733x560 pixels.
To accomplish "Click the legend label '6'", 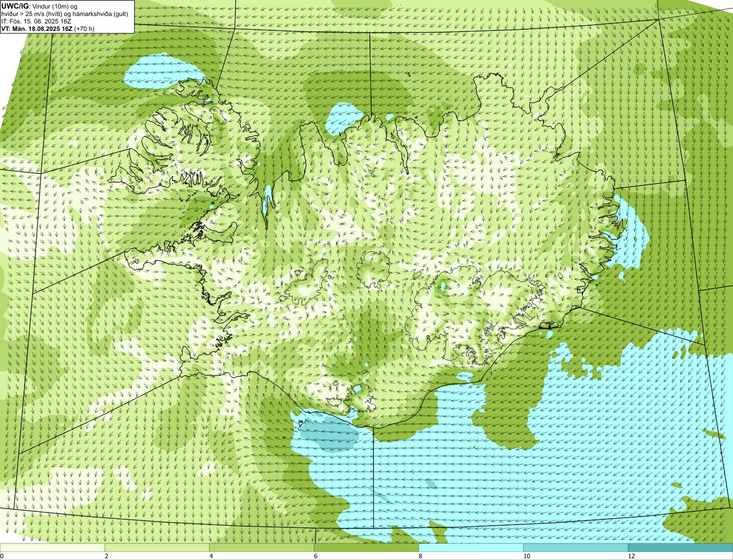I will 316,556.
